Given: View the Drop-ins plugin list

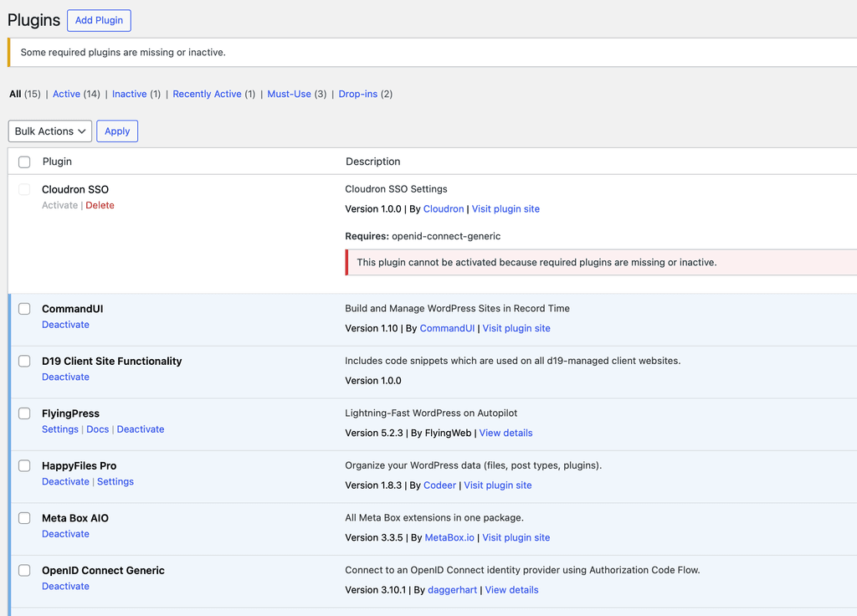Looking at the screenshot, I should tap(357, 94).
